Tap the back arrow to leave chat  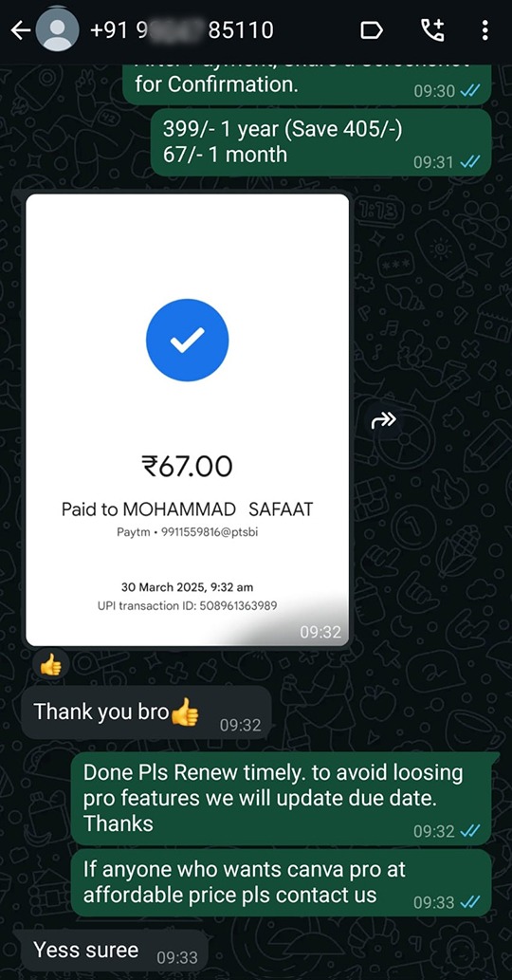tap(21, 30)
